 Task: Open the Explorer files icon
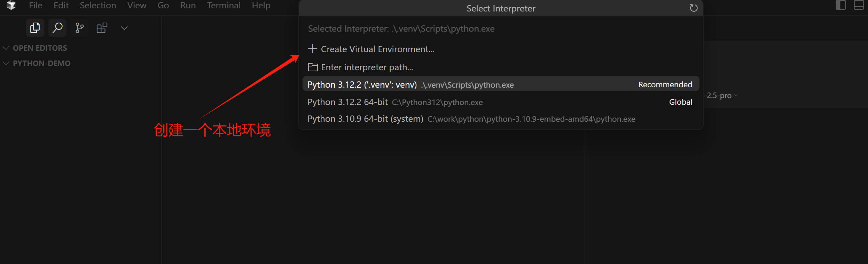coord(35,28)
